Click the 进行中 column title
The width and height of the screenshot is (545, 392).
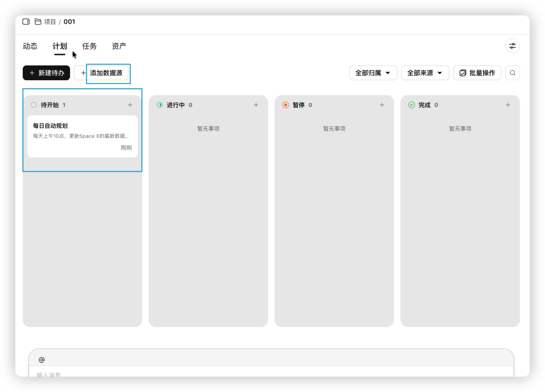176,105
